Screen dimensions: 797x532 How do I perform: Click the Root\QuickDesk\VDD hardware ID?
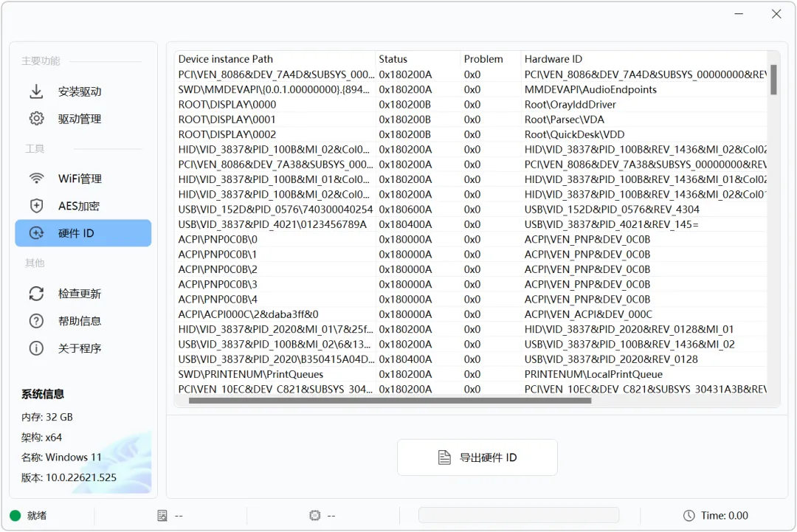click(574, 134)
